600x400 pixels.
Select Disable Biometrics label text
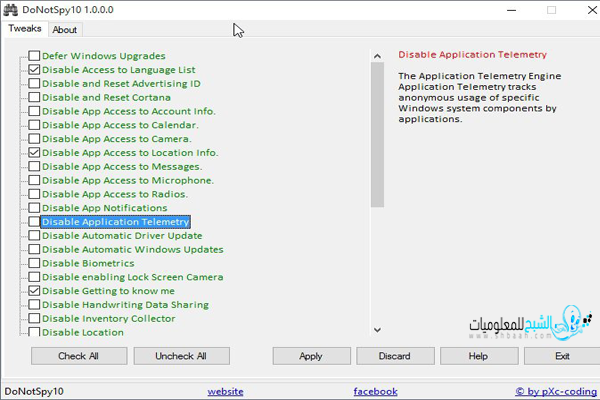tap(88, 263)
